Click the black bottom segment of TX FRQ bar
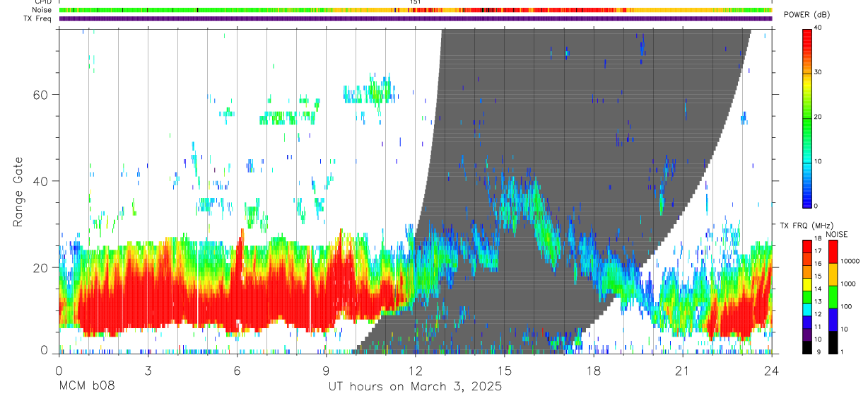 807,347
